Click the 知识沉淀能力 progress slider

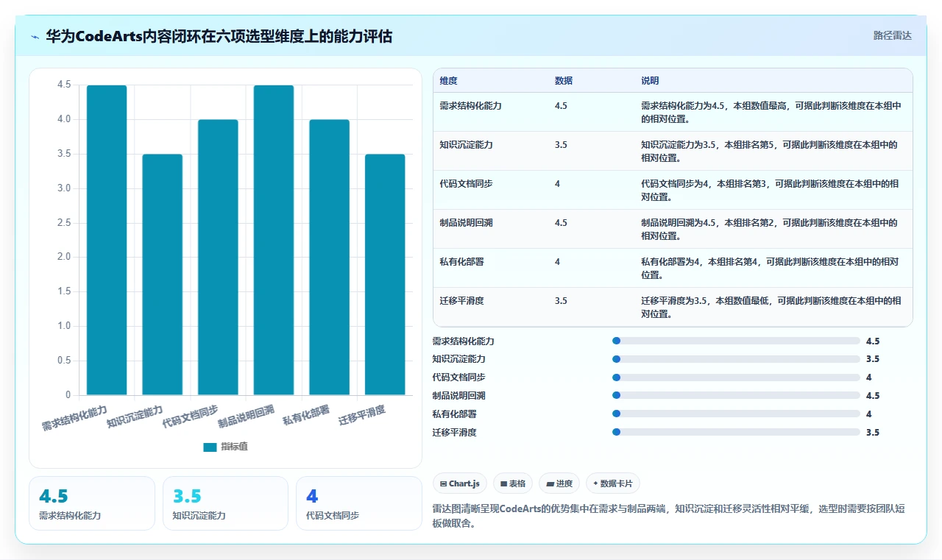tap(736, 359)
